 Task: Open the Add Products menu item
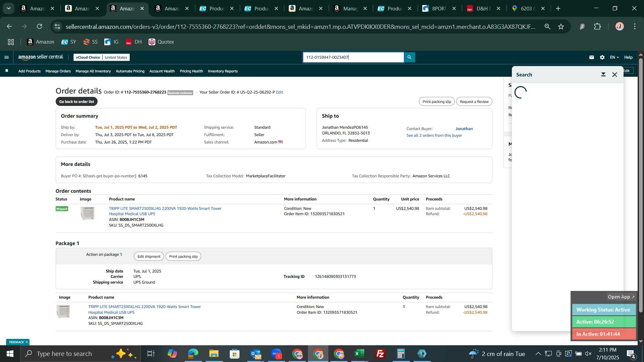[x=30, y=71]
